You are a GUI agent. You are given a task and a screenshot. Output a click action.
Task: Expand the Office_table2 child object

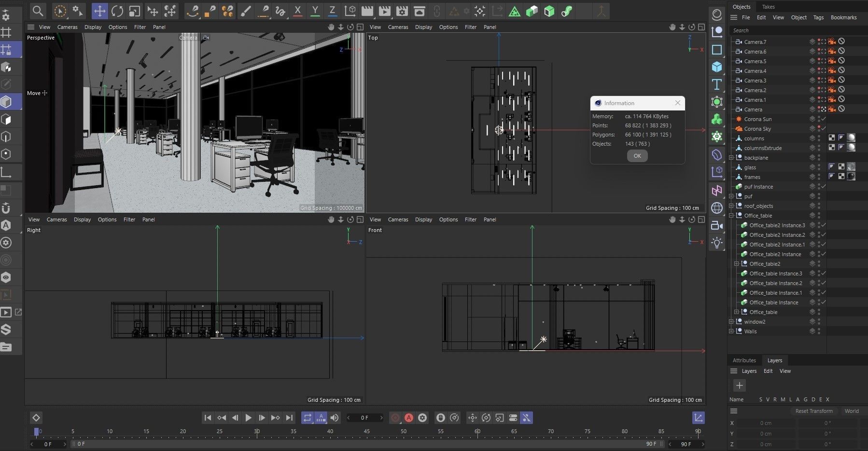737,264
